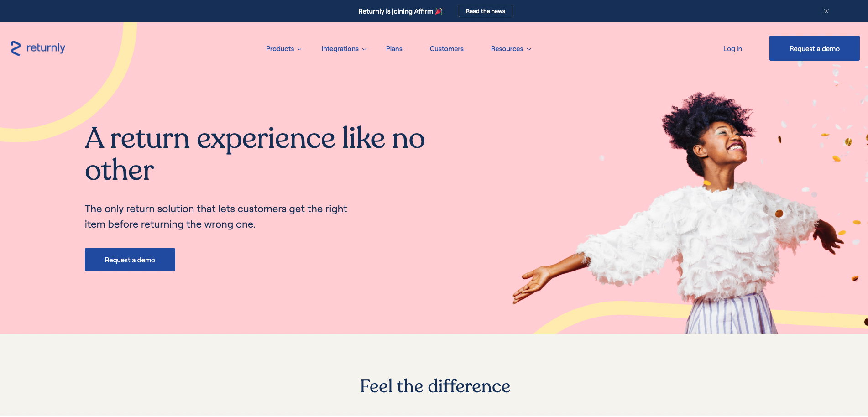Open the Customers page

click(447, 49)
